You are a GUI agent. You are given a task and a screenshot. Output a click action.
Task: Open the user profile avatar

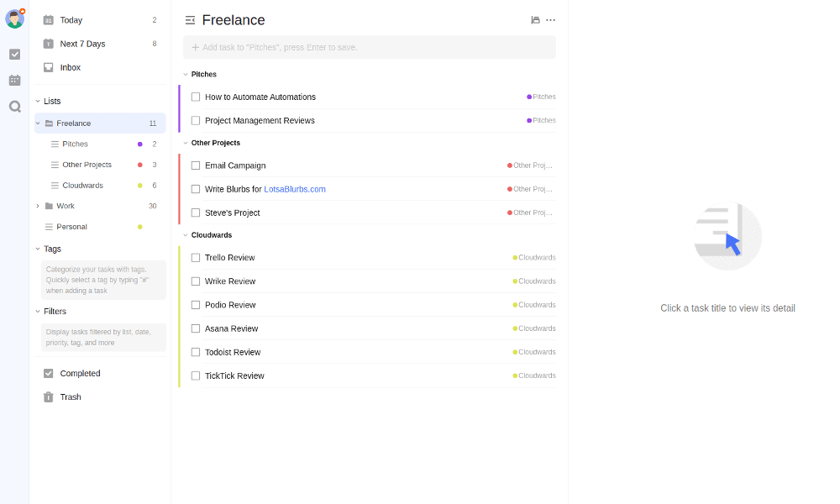[14, 19]
